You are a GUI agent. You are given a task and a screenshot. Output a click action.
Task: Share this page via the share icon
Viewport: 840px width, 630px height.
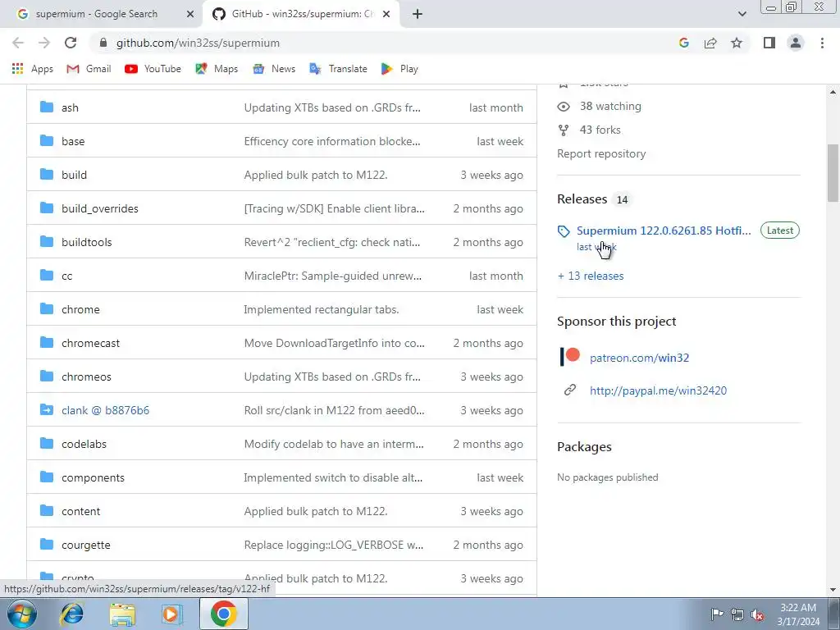[x=710, y=43]
